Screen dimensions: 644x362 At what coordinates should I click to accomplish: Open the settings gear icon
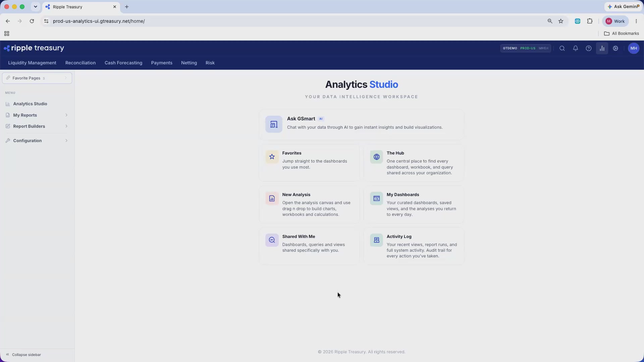tap(615, 48)
